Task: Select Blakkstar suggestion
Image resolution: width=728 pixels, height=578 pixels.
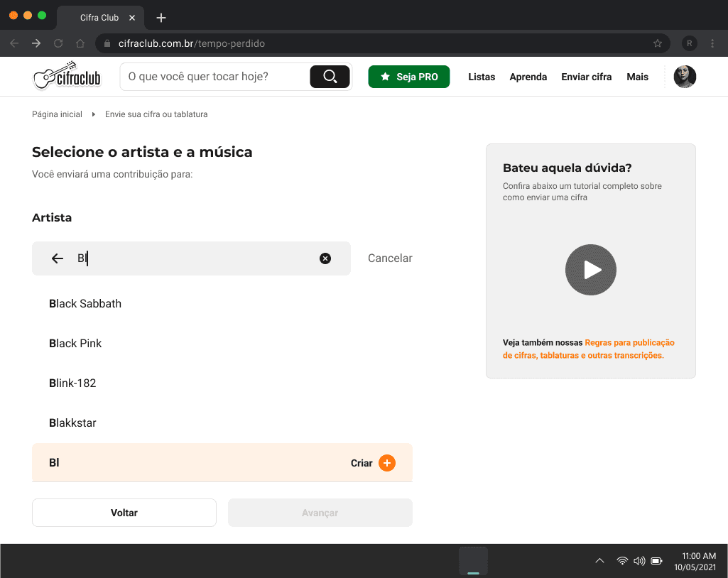Action: (222, 423)
